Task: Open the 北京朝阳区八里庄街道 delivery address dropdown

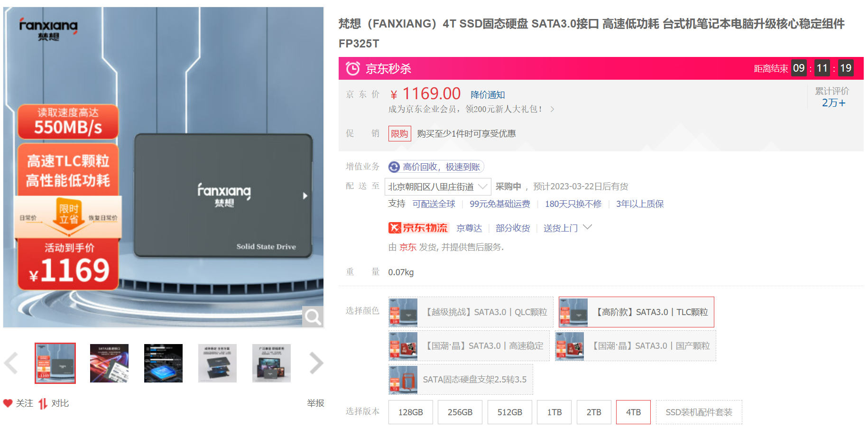Action: 438,187
